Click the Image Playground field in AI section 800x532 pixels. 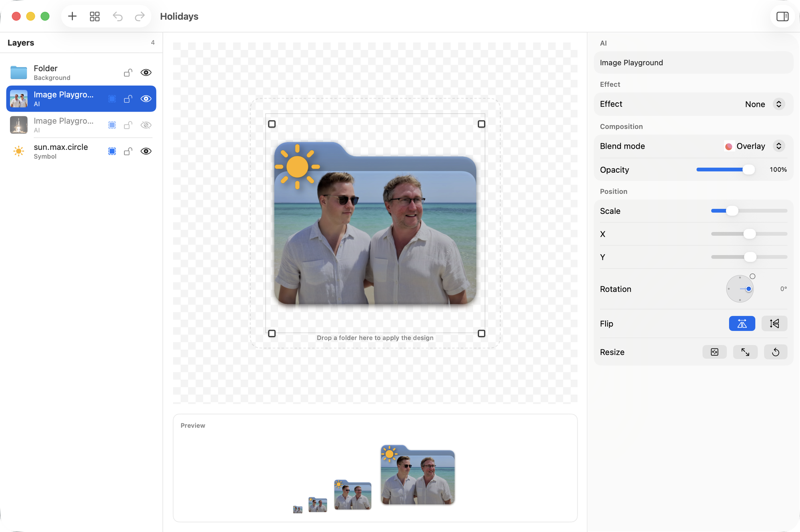tap(693, 62)
